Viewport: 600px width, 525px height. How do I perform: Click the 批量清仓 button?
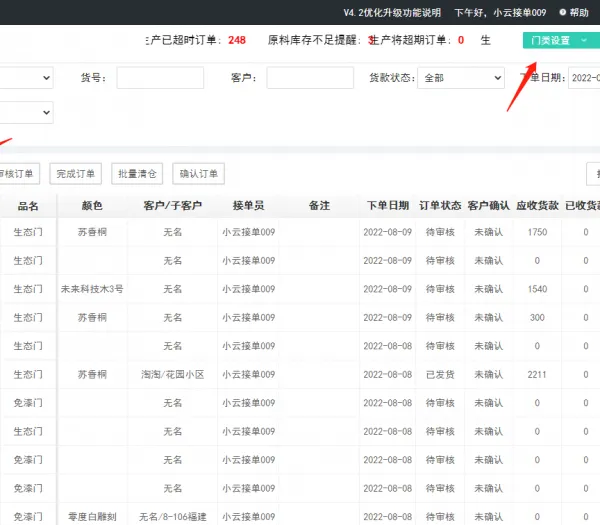pos(137,174)
